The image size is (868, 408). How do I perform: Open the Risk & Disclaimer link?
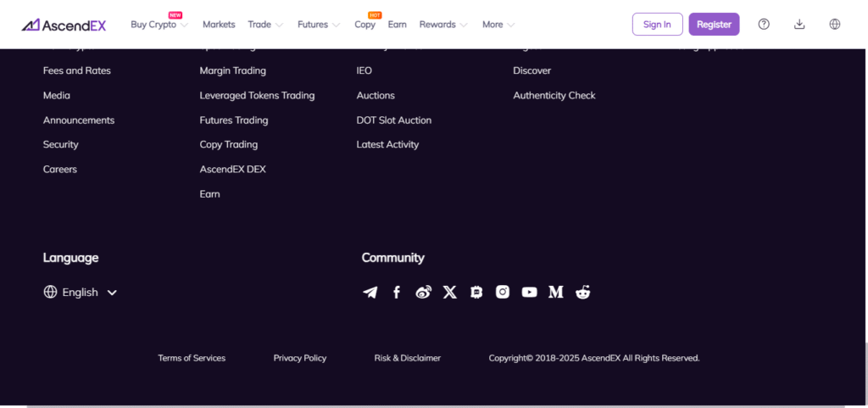[x=408, y=358]
